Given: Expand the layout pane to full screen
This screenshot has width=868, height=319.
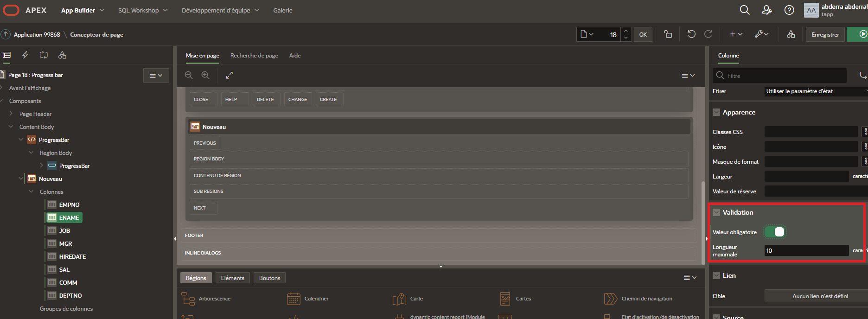Looking at the screenshot, I should tap(230, 75).
